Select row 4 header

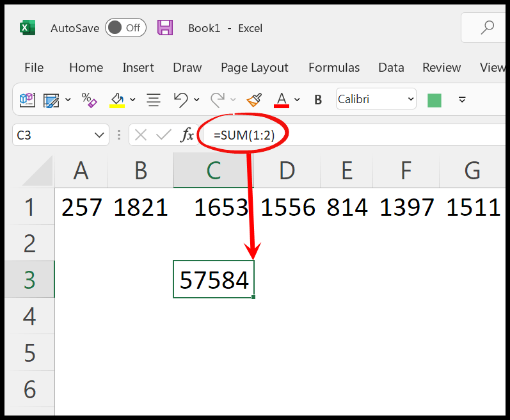point(29,316)
